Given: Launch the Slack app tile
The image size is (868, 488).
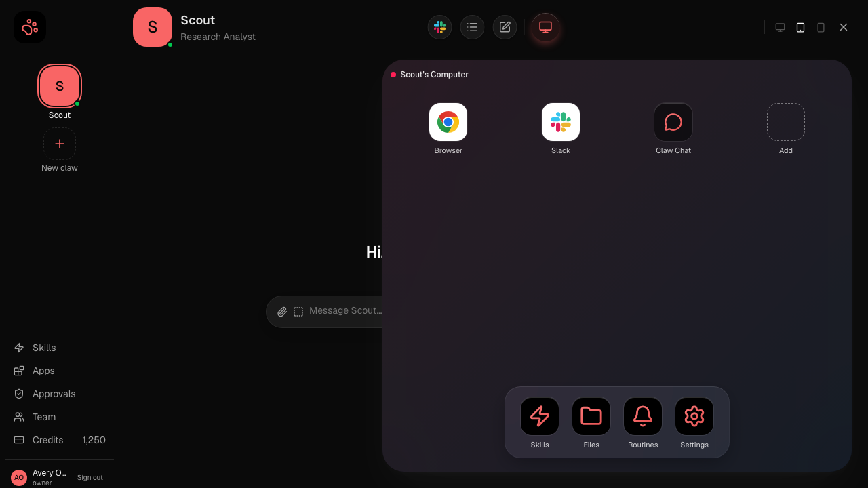Looking at the screenshot, I should point(561,122).
